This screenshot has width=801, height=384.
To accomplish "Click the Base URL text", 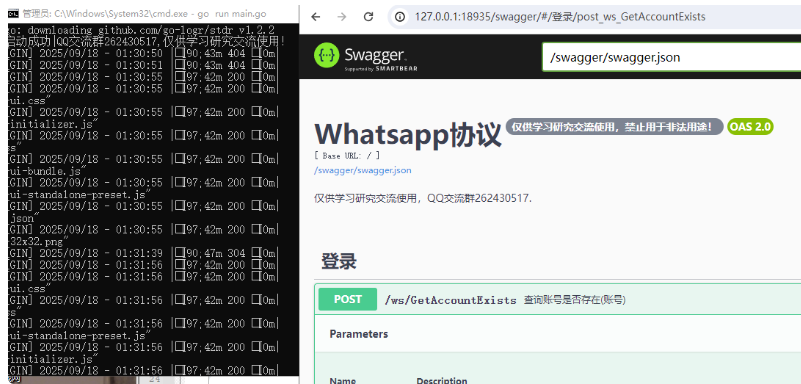I will click(x=347, y=156).
